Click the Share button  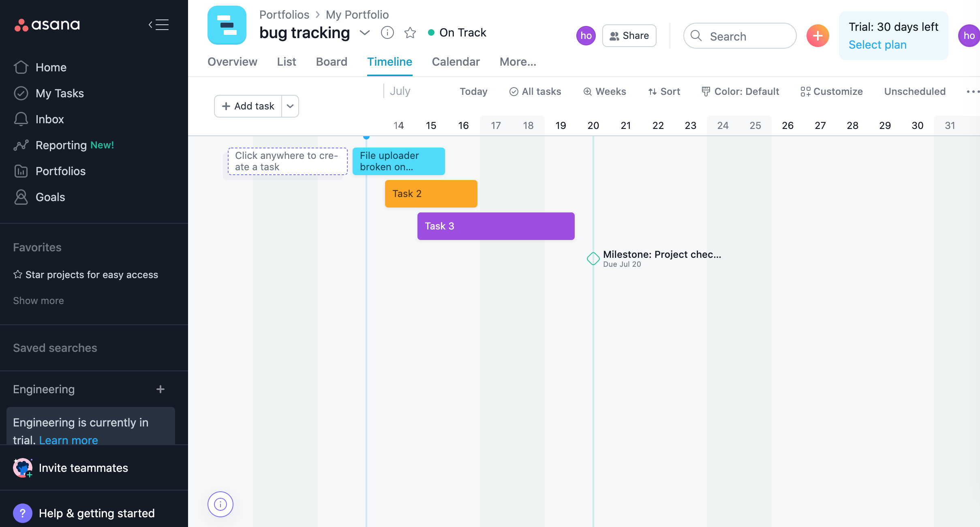click(629, 36)
